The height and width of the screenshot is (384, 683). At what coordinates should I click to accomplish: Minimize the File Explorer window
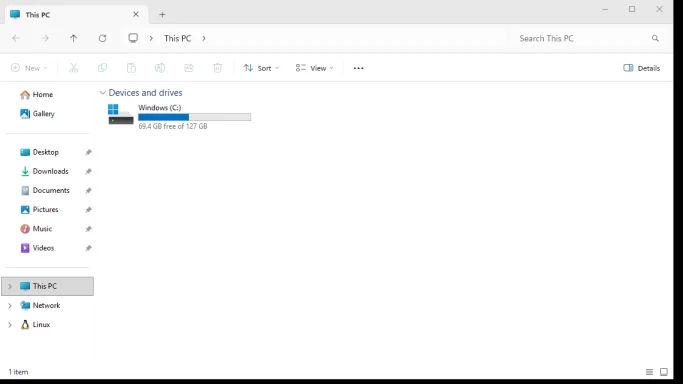(x=605, y=9)
